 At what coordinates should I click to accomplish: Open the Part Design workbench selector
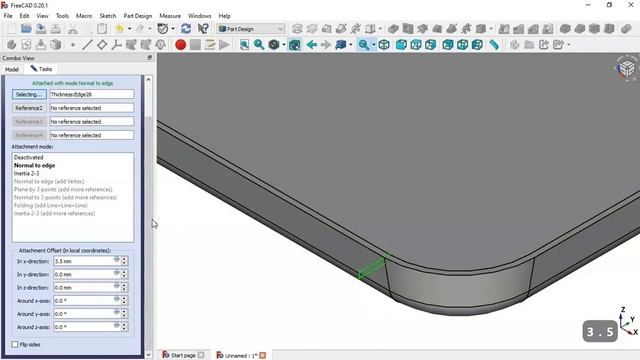pos(251,29)
